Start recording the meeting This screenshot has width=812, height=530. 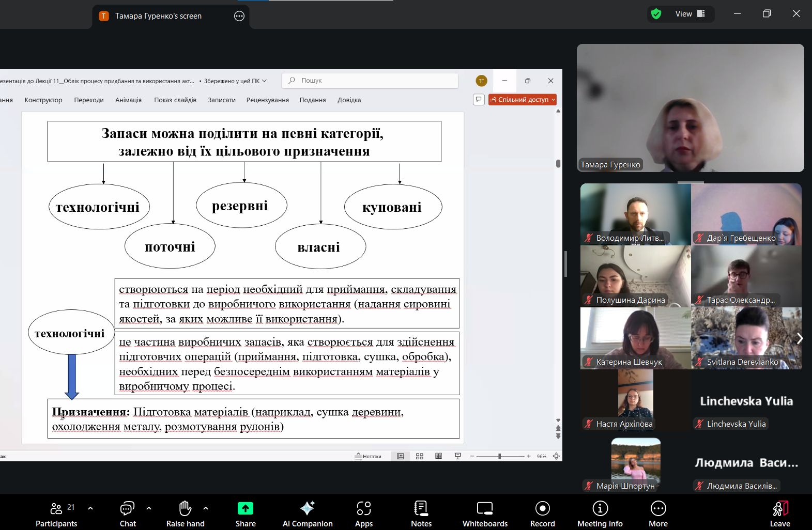click(542, 514)
